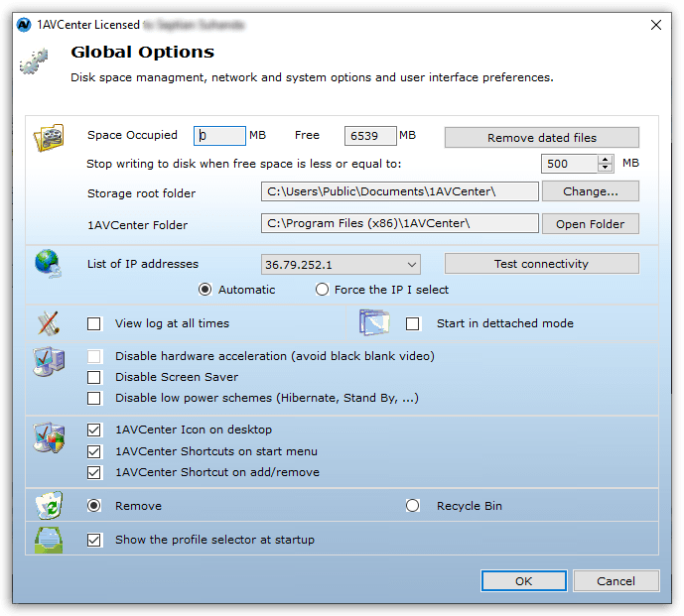The image size is (684, 616).
Task: Click the Global Options gears icon
Action: click(x=34, y=62)
